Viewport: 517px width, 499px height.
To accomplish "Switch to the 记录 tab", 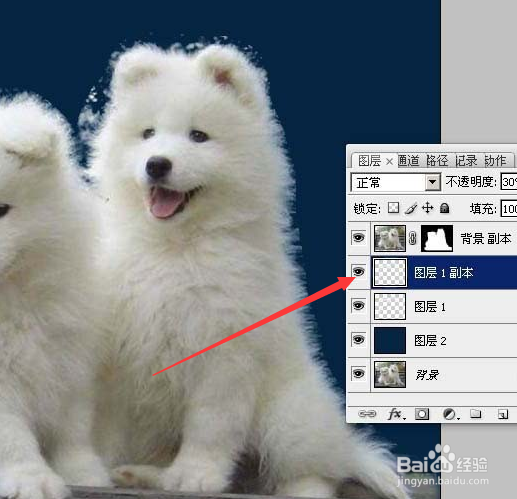I will (466, 161).
